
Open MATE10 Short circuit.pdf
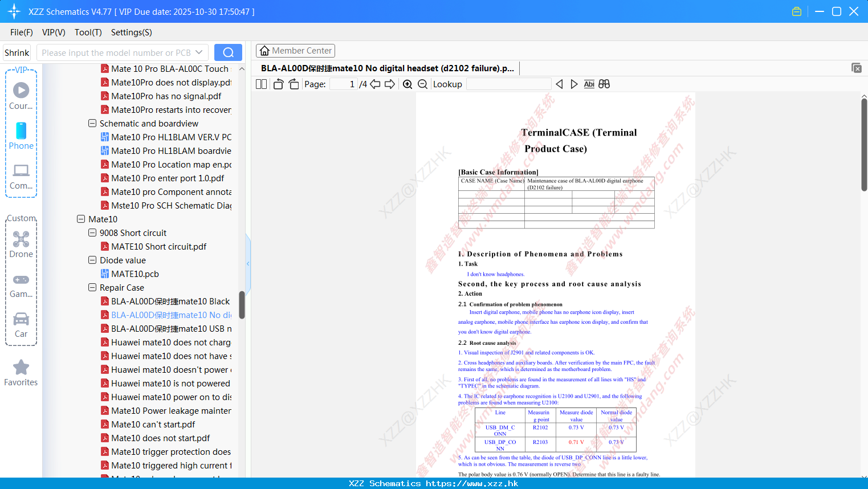tap(153, 247)
